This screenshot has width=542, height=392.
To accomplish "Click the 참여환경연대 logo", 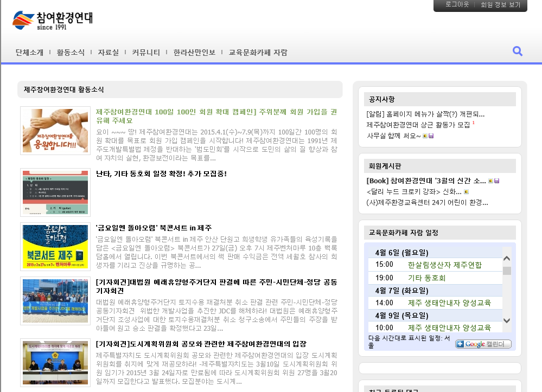I will pyautogui.click(x=53, y=21).
